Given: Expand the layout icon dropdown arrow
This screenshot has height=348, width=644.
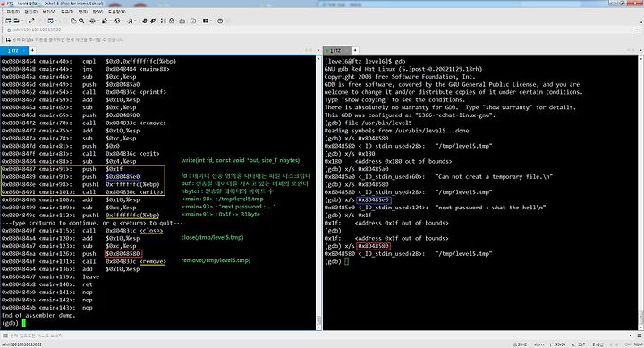Looking at the screenshot, I should click(211, 21).
